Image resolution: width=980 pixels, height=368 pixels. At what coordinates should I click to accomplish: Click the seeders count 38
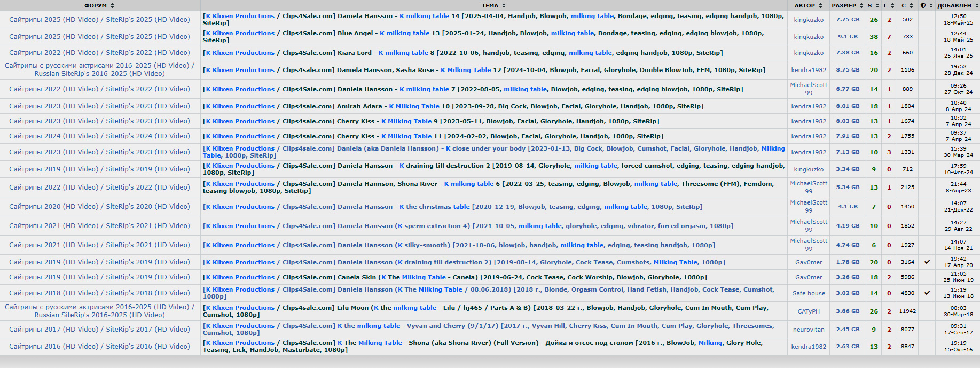coord(874,37)
